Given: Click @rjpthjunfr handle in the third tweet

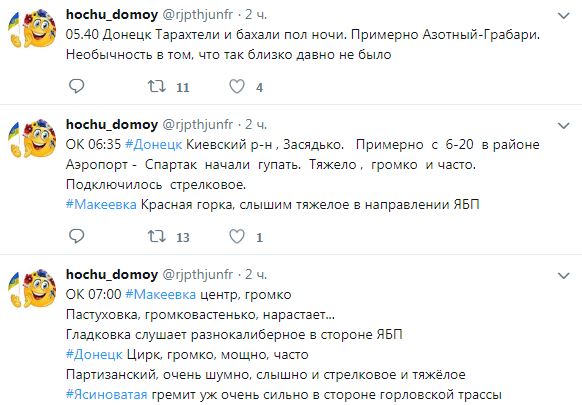Looking at the screenshot, I should 198,275.
